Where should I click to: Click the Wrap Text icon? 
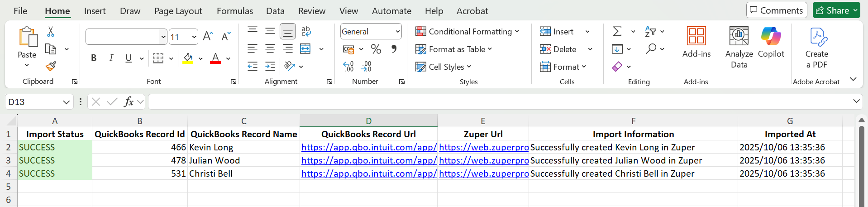point(306,31)
